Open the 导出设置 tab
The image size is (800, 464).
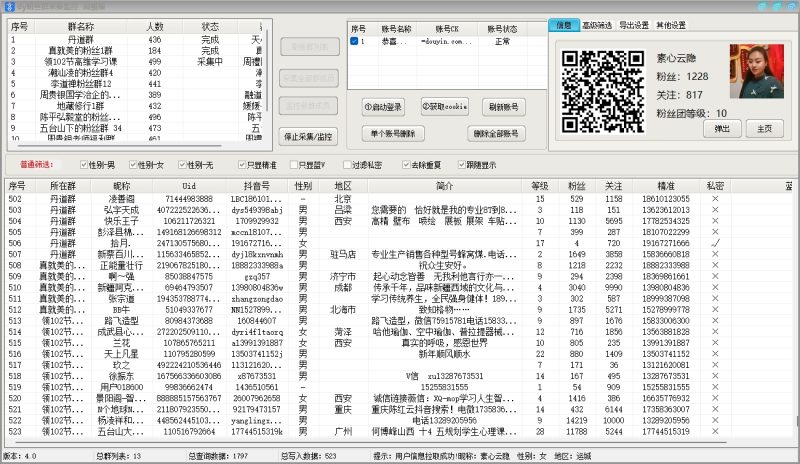(634, 25)
